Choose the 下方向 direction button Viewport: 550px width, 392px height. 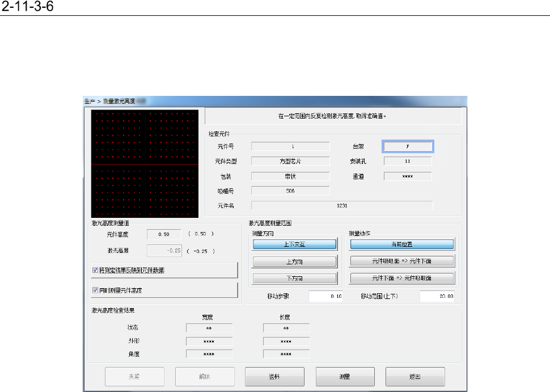[294, 279]
